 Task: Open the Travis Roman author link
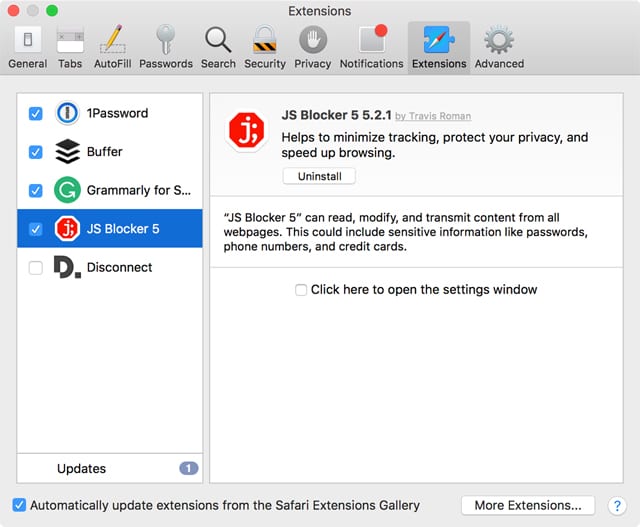[439, 116]
